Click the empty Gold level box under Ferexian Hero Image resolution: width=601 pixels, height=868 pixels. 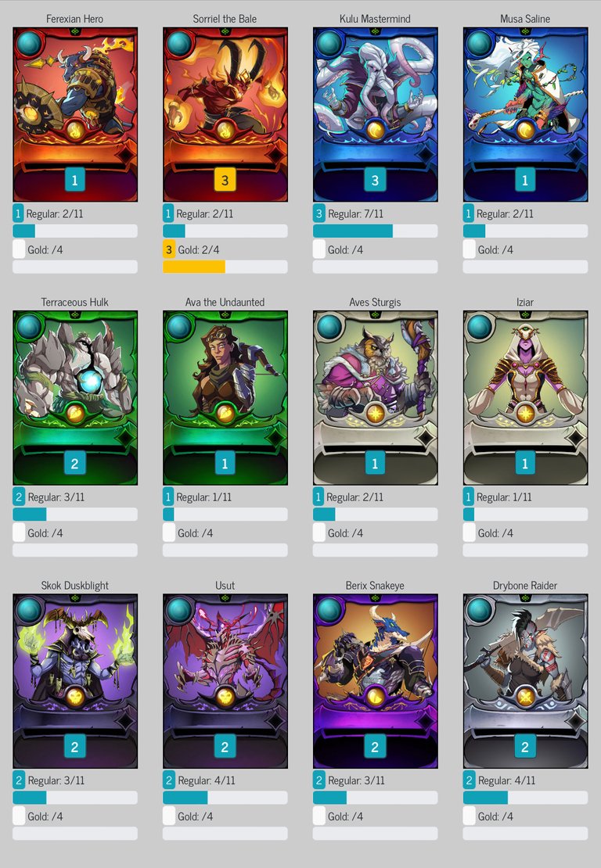point(19,249)
